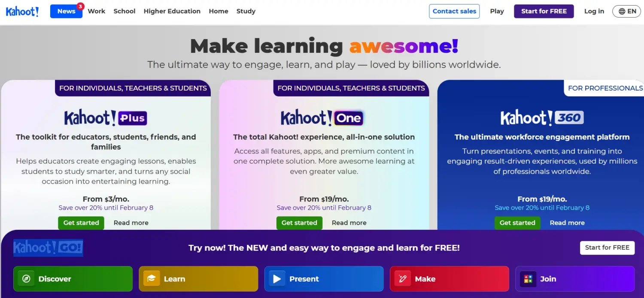
Task: Click the globe icon beside EN
Action: click(622, 12)
